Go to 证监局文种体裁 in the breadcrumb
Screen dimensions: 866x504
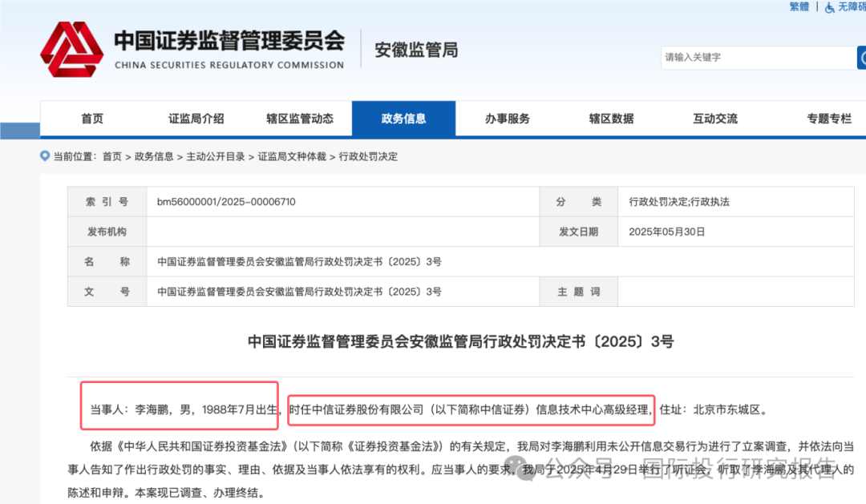[x=292, y=157]
